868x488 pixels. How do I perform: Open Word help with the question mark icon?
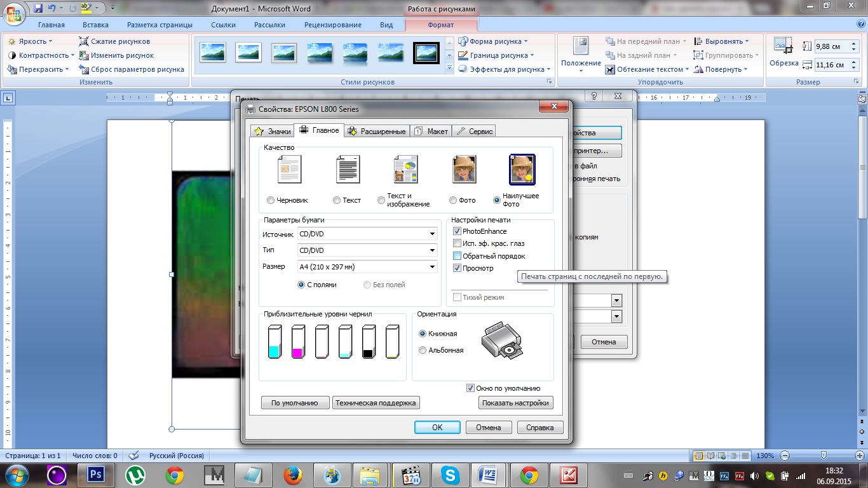coord(860,25)
